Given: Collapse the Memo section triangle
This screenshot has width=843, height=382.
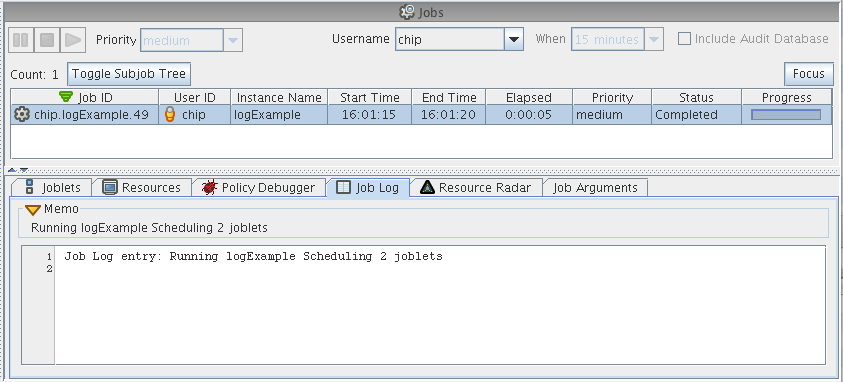Looking at the screenshot, I should pos(33,210).
